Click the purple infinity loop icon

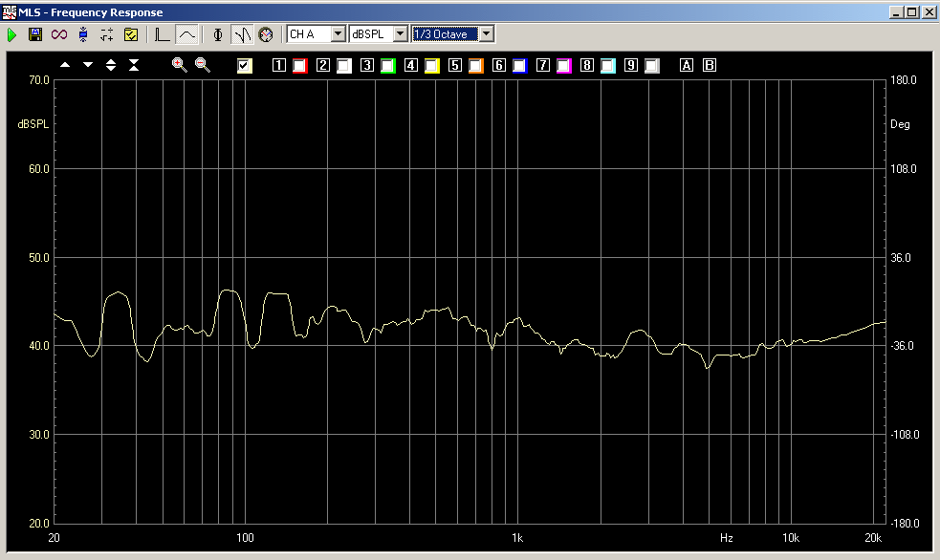tap(59, 34)
